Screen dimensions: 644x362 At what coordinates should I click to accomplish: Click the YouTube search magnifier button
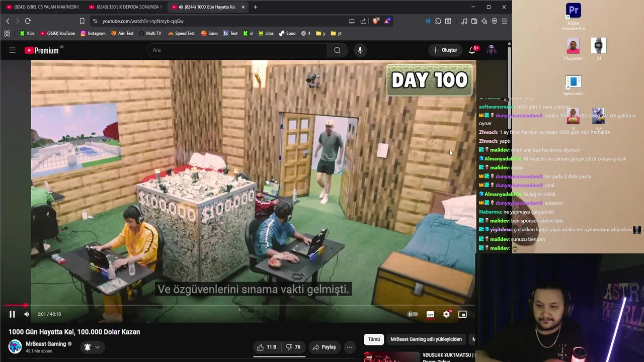coord(337,50)
